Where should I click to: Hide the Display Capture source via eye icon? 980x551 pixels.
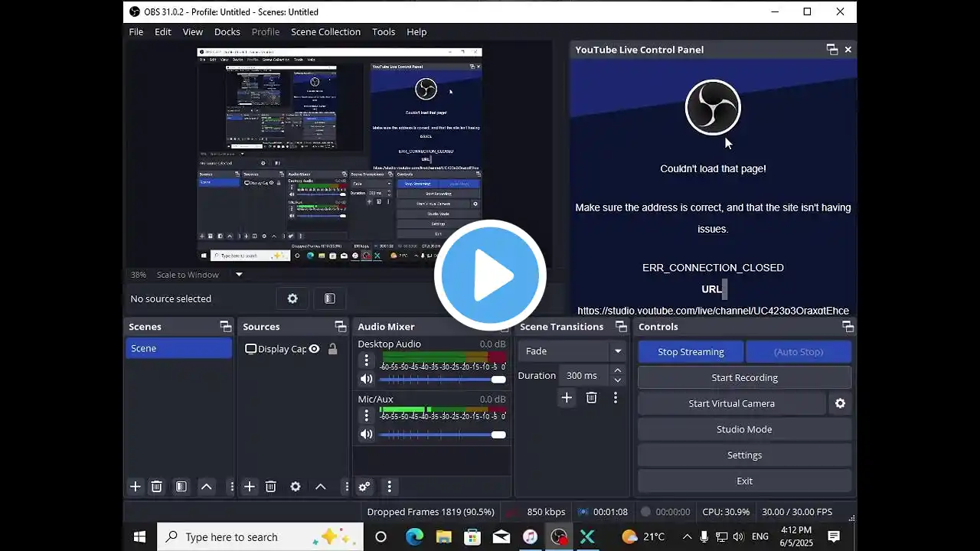click(x=314, y=349)
